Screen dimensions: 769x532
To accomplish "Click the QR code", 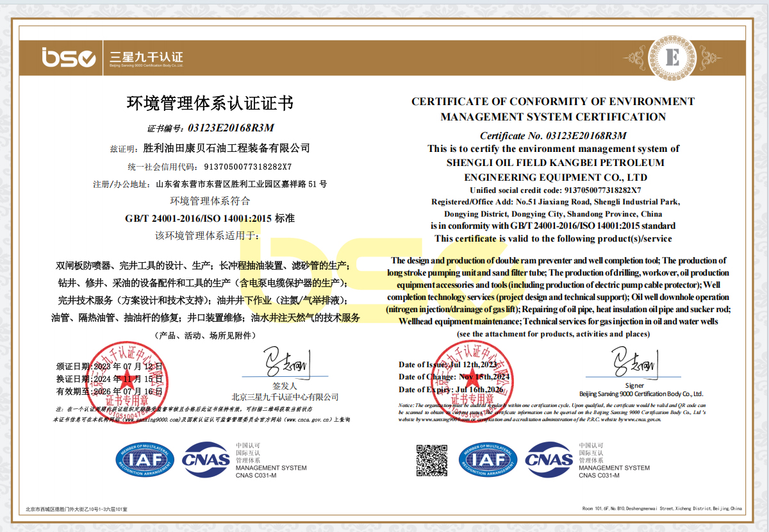I will pyautogui.click(x=433, y=460).
